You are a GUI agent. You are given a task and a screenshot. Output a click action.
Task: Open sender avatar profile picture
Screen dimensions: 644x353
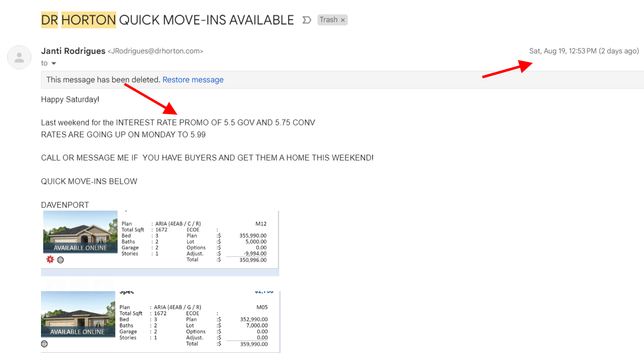click(x=19, y=57)
